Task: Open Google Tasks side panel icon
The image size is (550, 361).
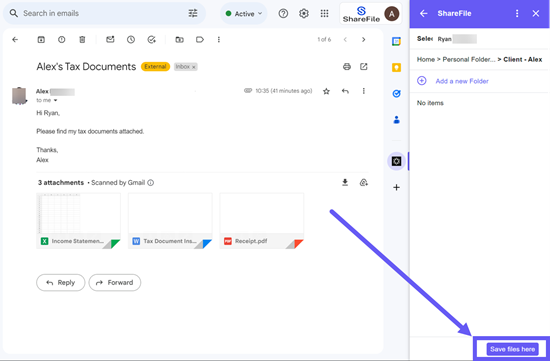Action: 396,94
